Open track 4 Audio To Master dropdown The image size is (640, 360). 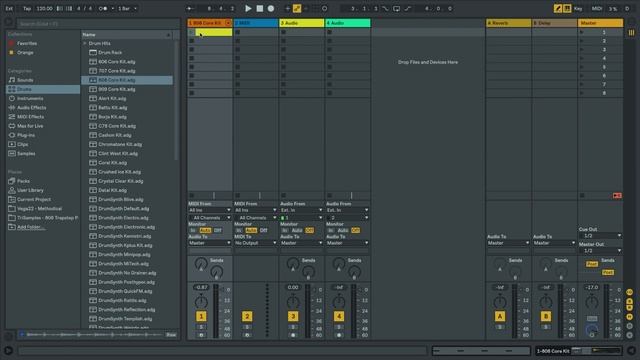(347, 243)
